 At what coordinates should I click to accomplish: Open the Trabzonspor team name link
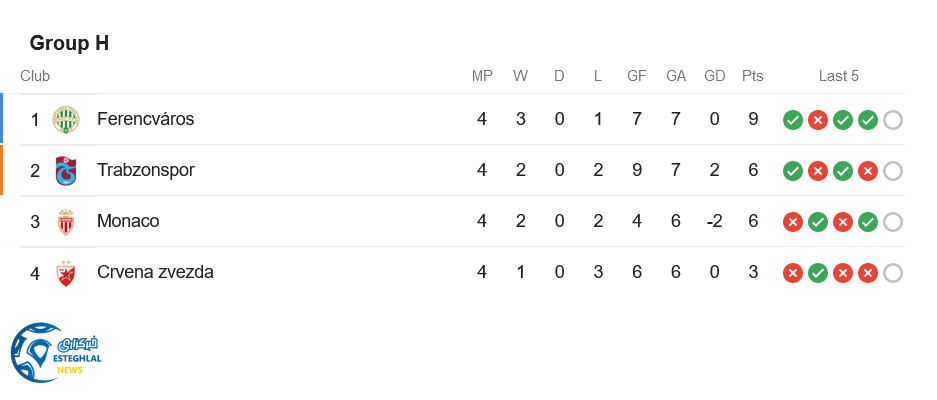pos(145,170)
